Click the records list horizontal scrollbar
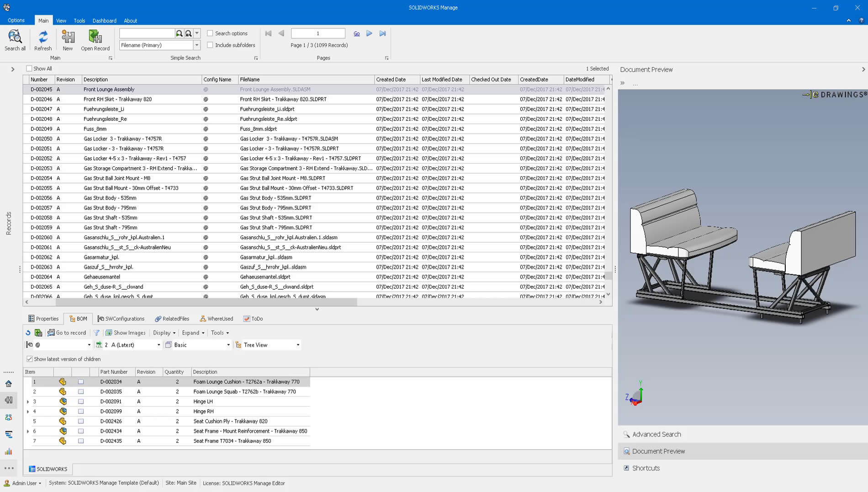 206,302
